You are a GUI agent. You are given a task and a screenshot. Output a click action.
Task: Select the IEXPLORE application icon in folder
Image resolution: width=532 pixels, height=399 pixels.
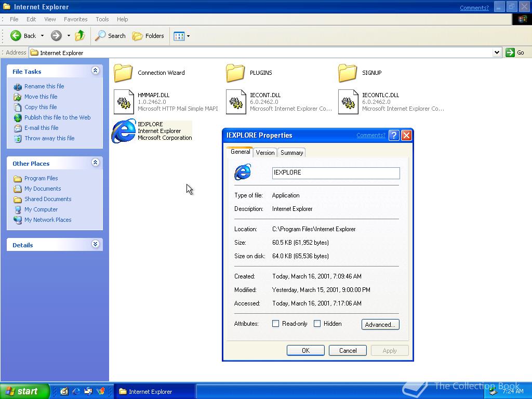[x=124, y=130]
